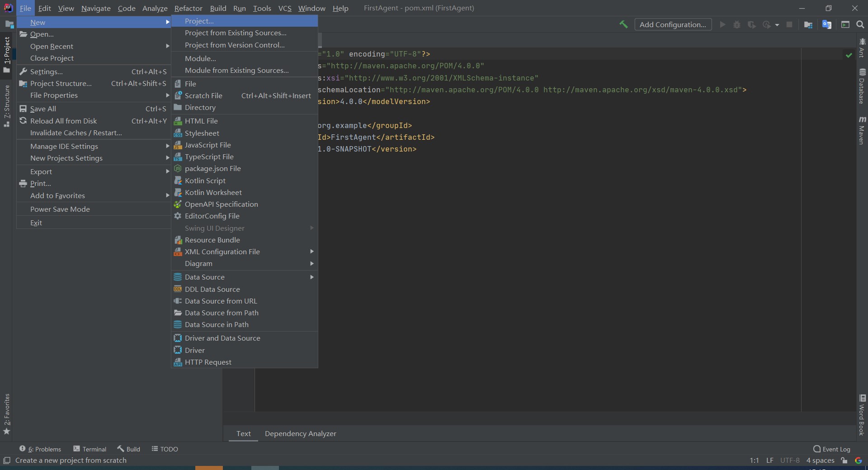
Task: Choose HTTP Request in the New submenu
Action: click(245, 362)
